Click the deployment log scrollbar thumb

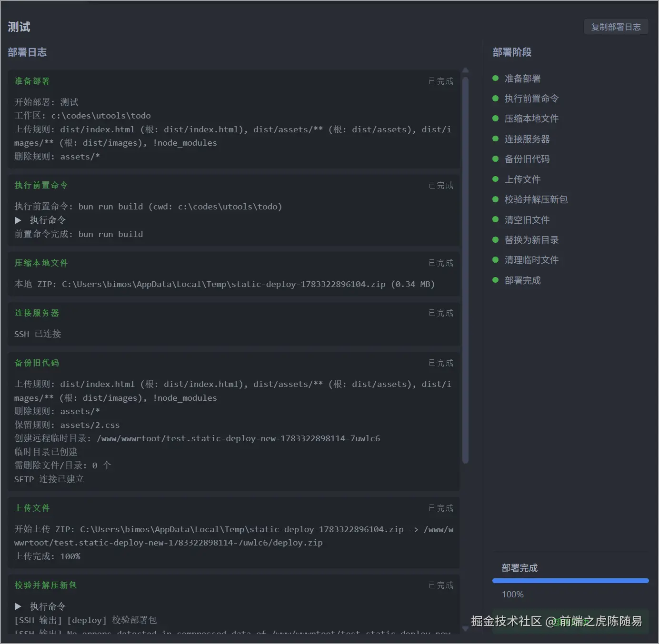(465, 270)
